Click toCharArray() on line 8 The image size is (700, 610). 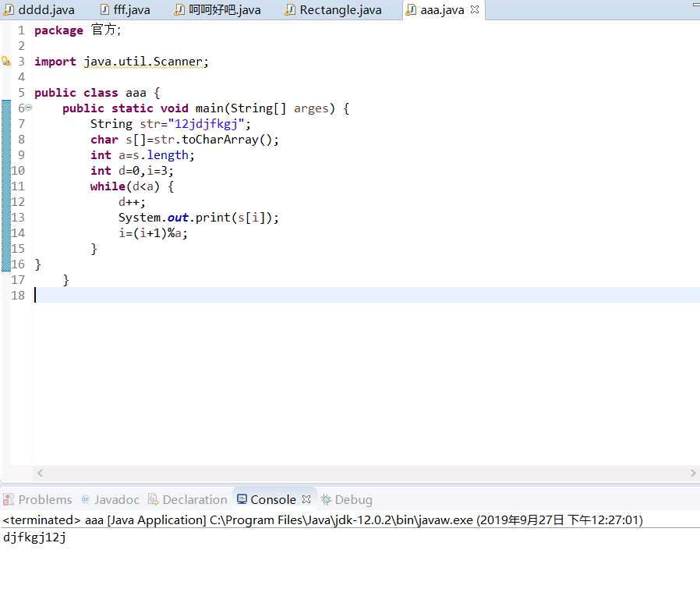(x=227, y=140)
